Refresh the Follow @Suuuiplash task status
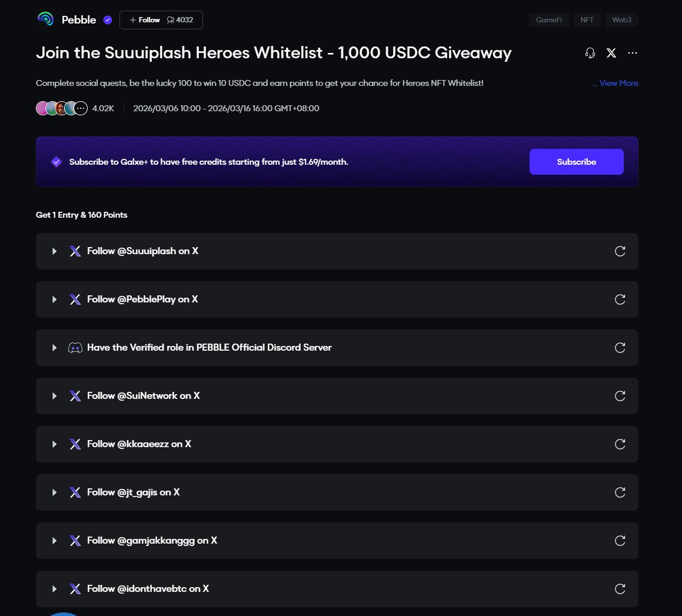Screen dimensions: 682x616 click(620, 251)
